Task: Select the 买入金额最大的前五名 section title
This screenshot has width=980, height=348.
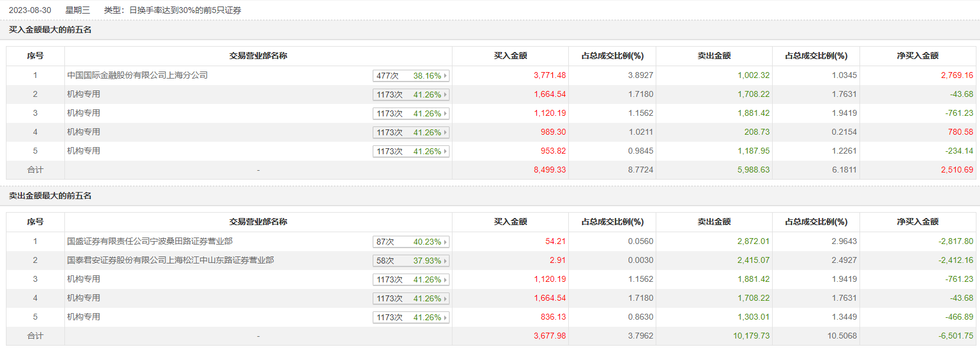Action: [50, 30]
